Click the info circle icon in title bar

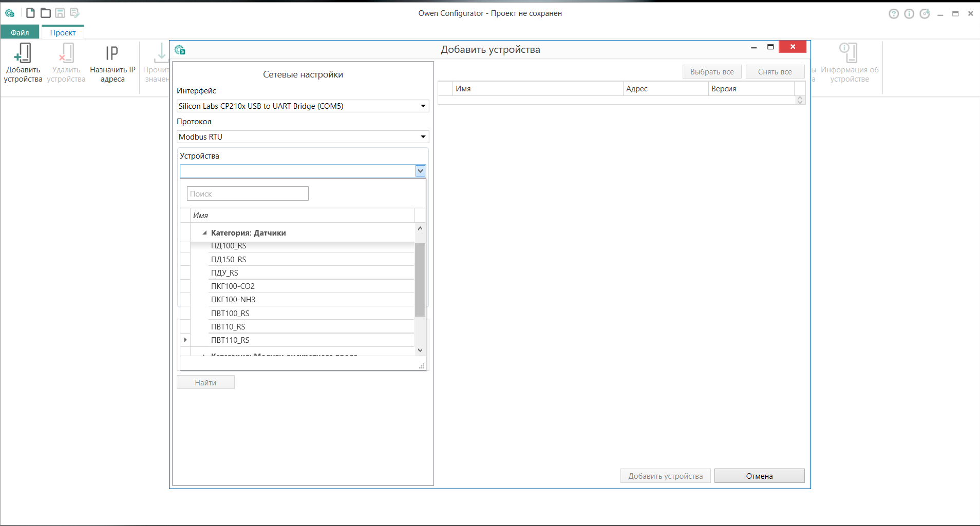pyautogui.click(x=909, y=14)
